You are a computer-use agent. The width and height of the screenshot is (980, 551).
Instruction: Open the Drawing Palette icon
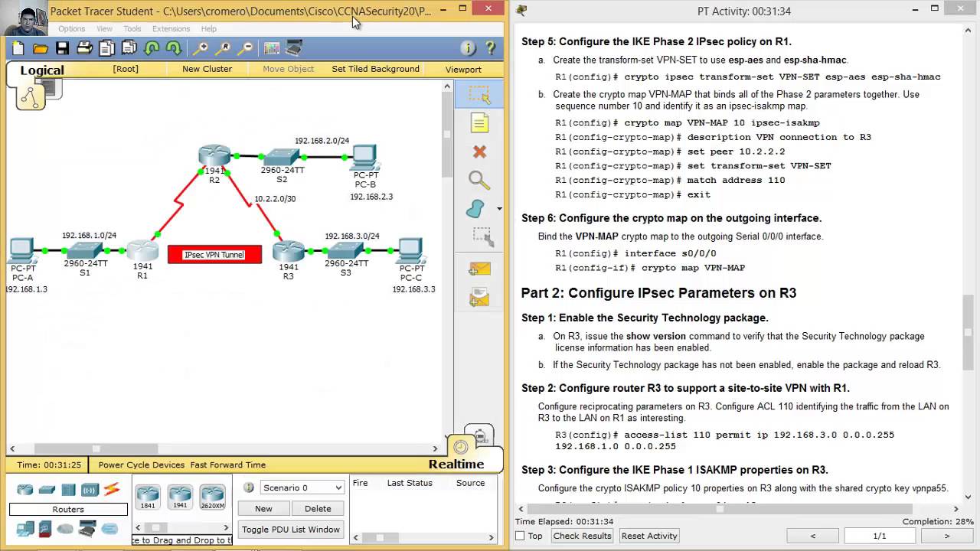click(272, 48)
